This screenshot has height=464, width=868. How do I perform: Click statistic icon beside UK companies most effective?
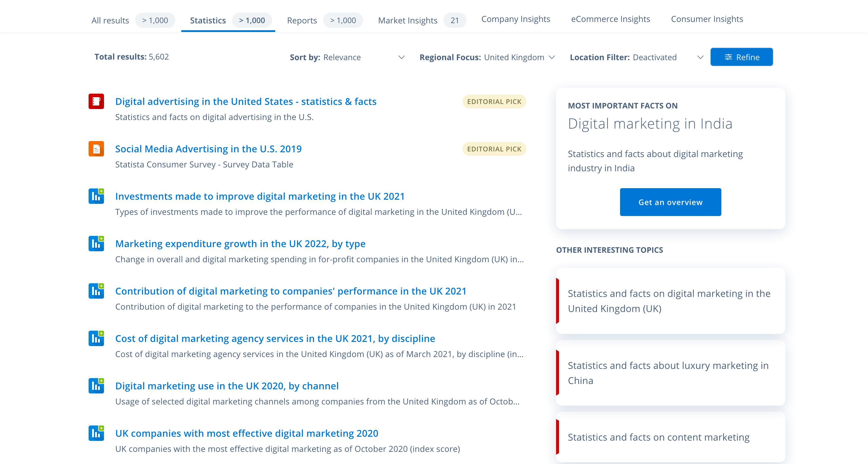coord(96,433)
